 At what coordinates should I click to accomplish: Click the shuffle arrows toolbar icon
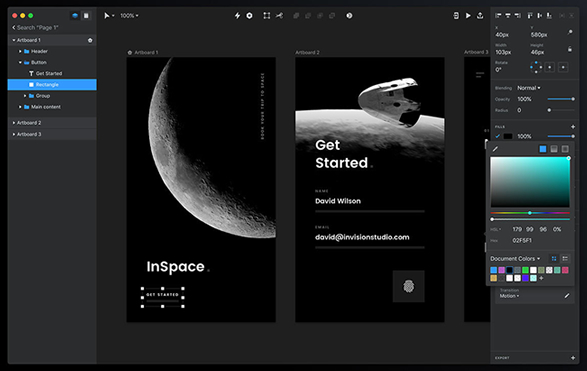click(279, 16)
